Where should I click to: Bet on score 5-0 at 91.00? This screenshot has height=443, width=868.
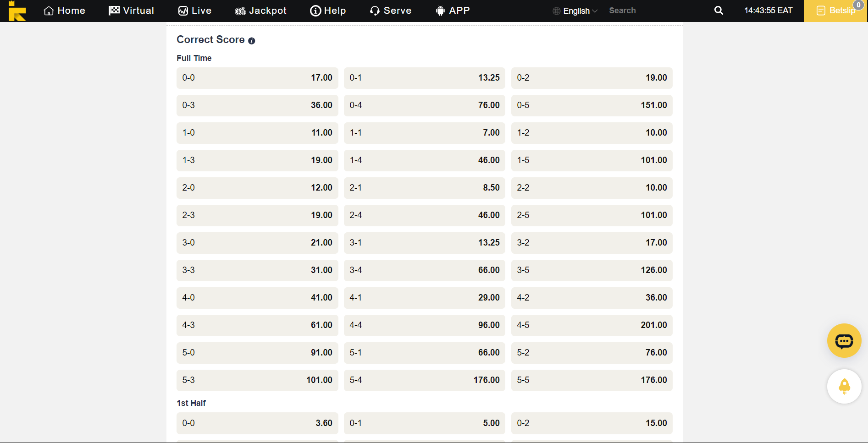pyautogui.click(x=257, y=353)
